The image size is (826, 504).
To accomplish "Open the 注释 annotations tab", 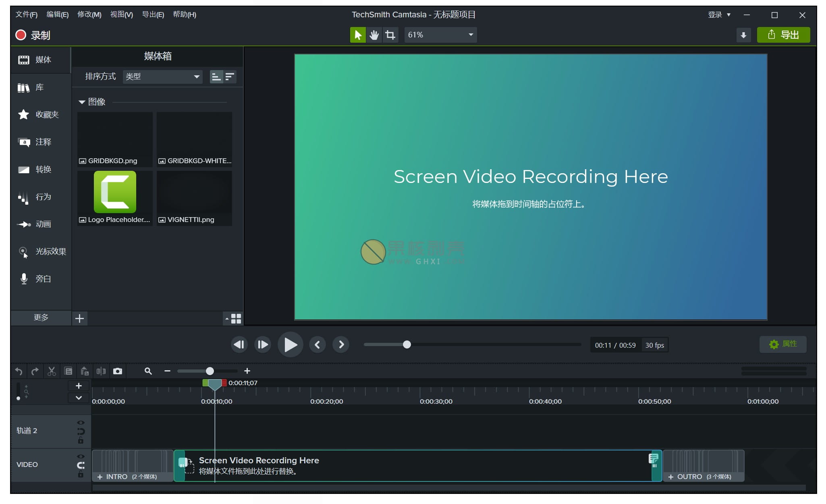I will click(x=41, y=142).
